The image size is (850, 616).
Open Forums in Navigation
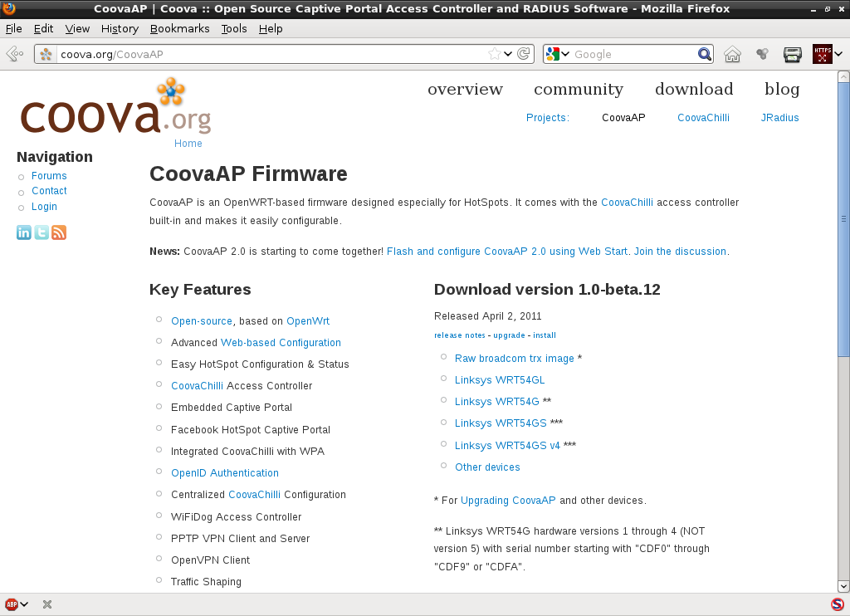tap(49, 176)
